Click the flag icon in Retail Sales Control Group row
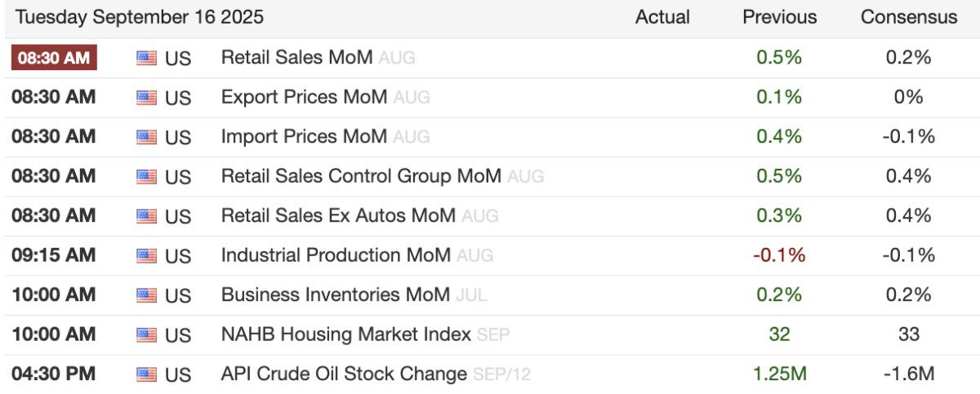Screen dimensions: 980x394 tap(146, 176)
